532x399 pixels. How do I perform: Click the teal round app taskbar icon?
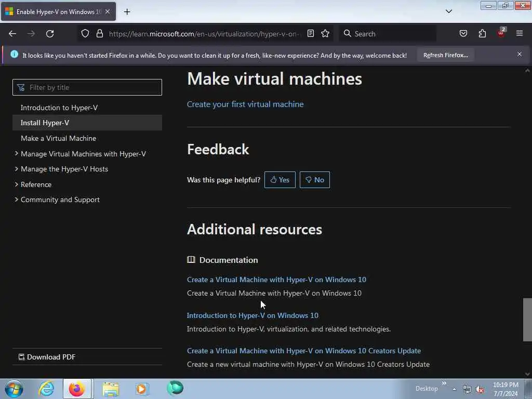coord(175,388)
